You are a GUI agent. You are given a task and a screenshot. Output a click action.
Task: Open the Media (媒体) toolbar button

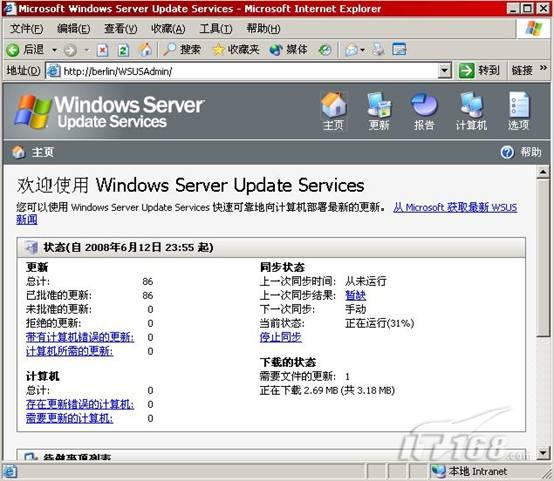[x=288, y=49]
